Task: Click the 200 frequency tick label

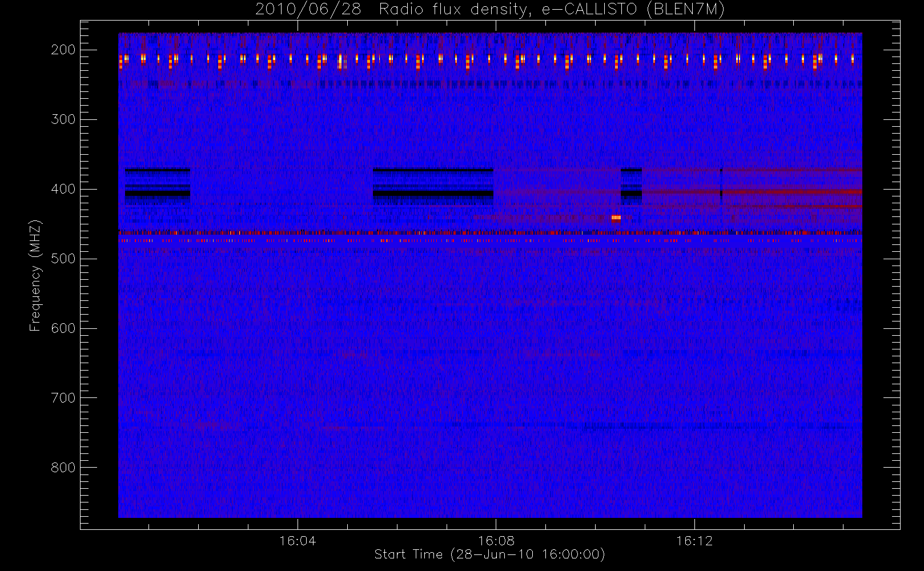Action: (63, 50)
